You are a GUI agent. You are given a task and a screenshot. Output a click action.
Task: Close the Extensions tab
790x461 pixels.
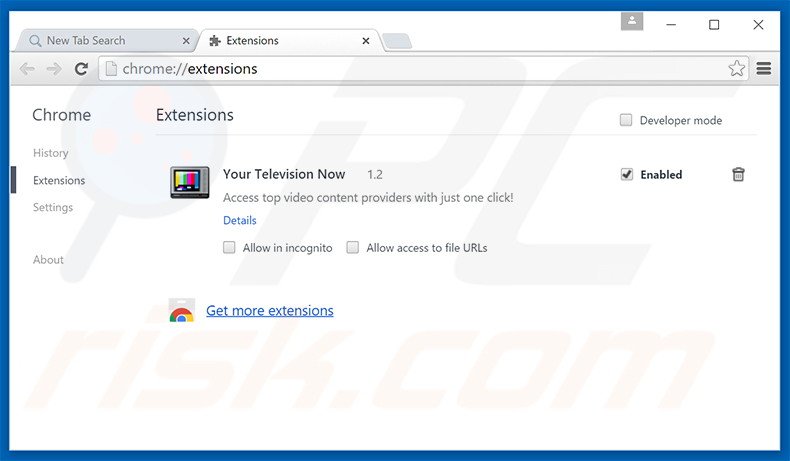[x=366, y=41]
